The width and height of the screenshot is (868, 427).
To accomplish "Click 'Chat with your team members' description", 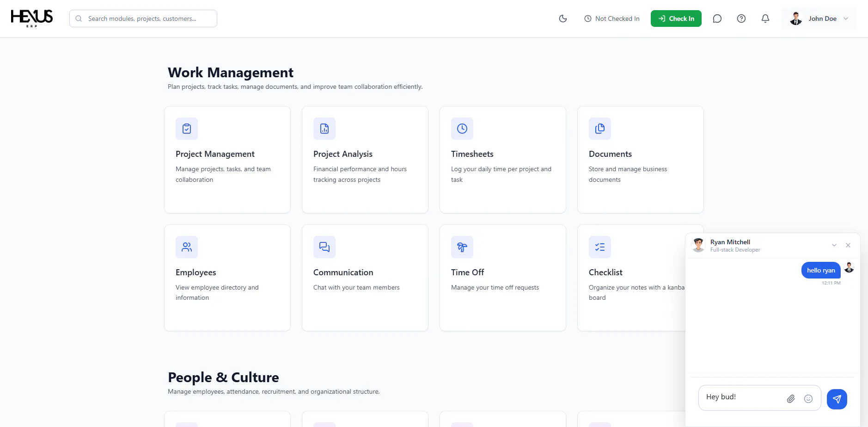I will pyautogui.click(x=356, y=287).
